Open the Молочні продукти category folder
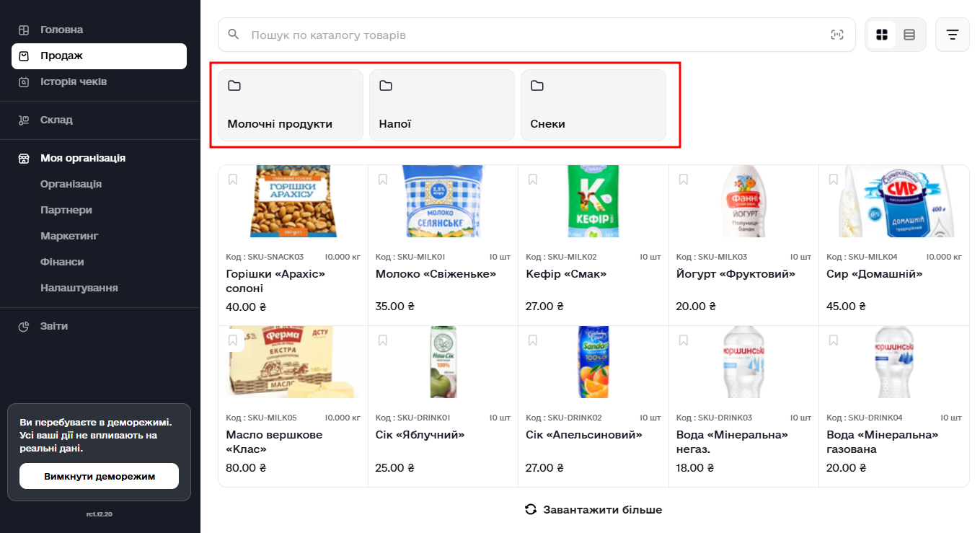The height and width of the screenshot is (533, 980). [290, 105]
